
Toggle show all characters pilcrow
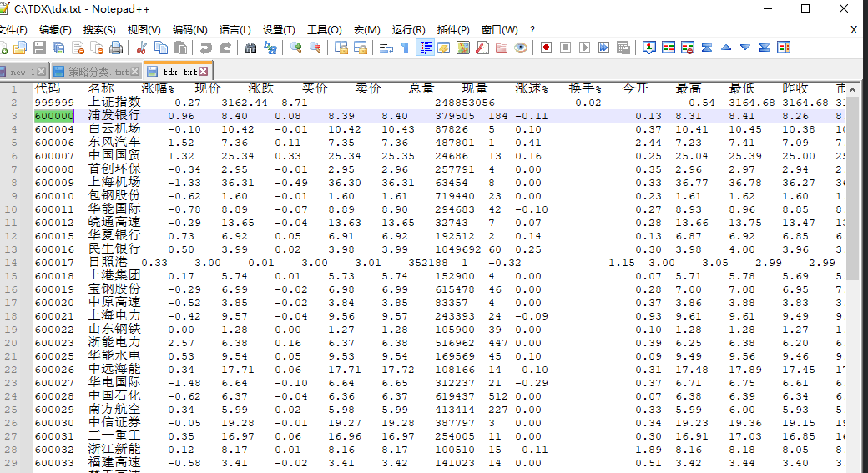(x=406, y=48)
